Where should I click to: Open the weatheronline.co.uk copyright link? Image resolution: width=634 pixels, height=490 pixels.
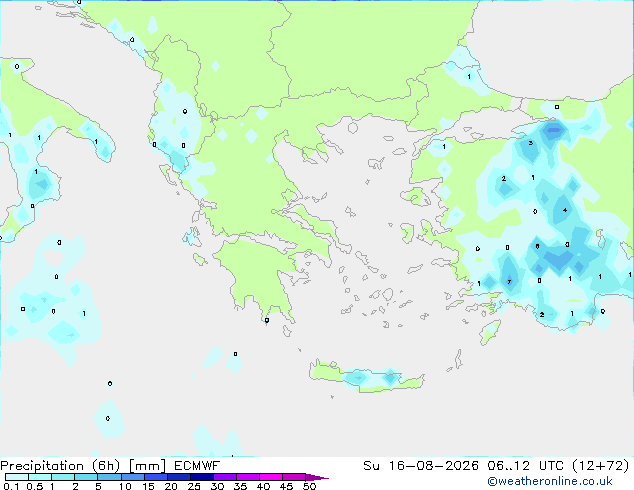(x=550, y=481)
